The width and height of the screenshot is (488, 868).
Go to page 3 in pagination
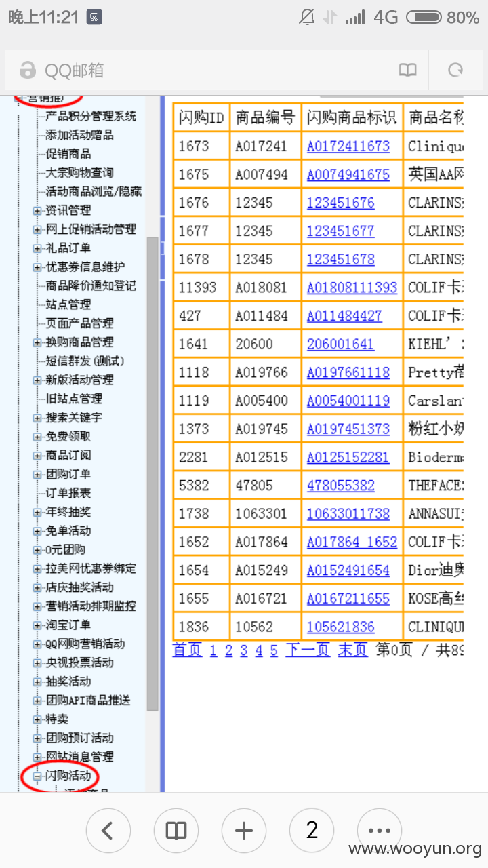(244, 651)
